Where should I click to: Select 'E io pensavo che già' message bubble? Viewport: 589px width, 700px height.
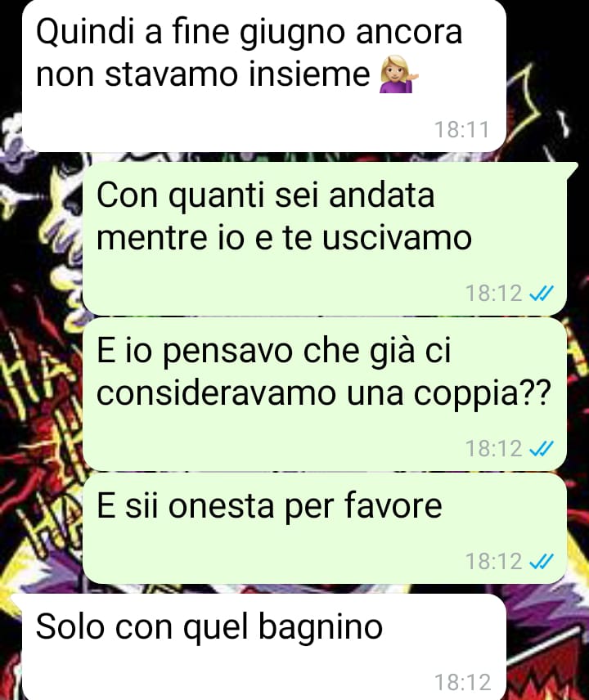(x=325, y=394)
